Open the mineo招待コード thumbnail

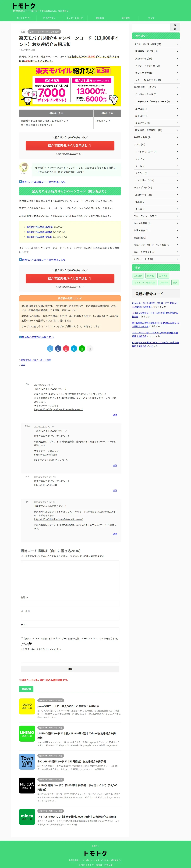27,817
